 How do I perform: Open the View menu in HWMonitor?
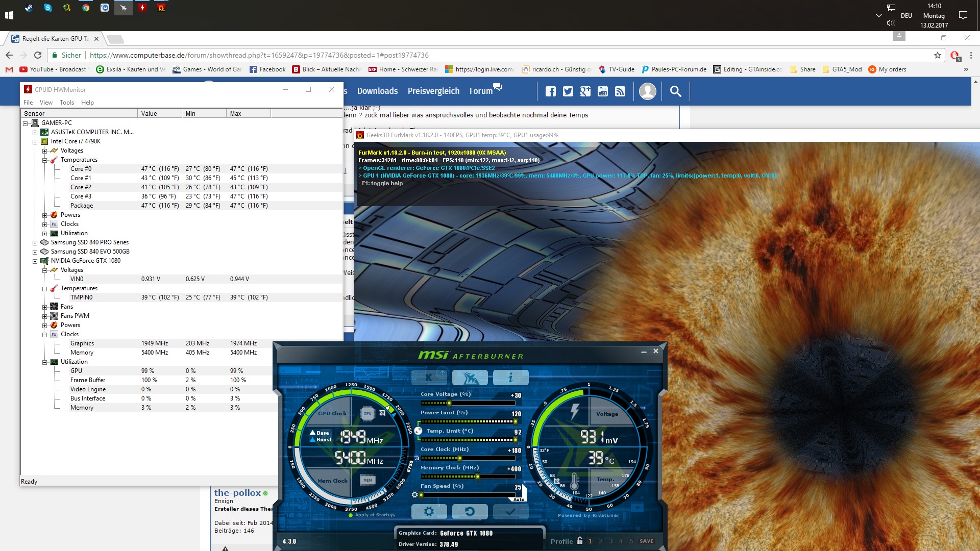click(x=46, y=103)
